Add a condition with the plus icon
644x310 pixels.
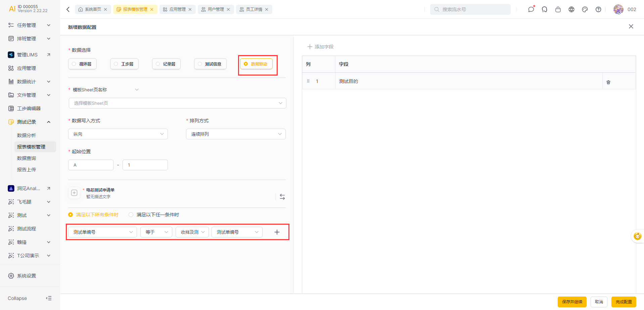click(x=277, y=232)
